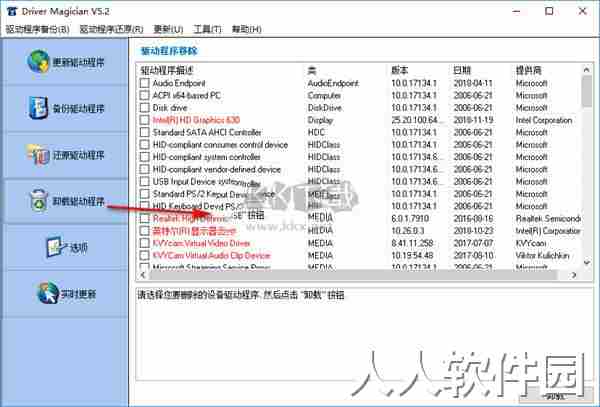
Task: Click the 卸载 button at bottom right
Action: (554, 396)
